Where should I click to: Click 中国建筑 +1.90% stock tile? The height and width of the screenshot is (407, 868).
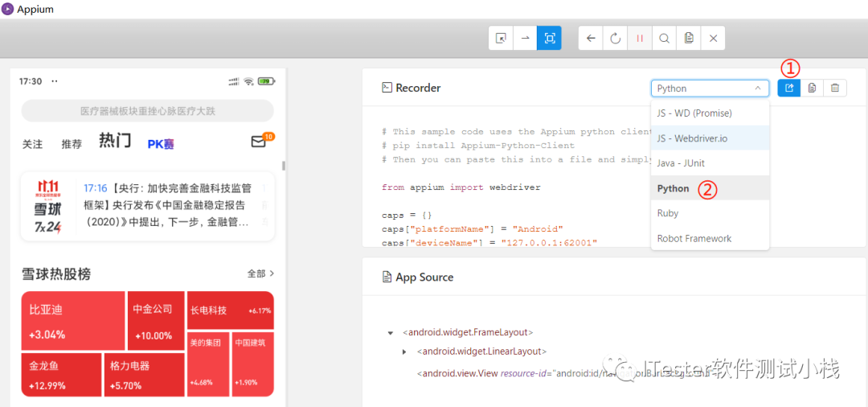(x=252, y=364)
